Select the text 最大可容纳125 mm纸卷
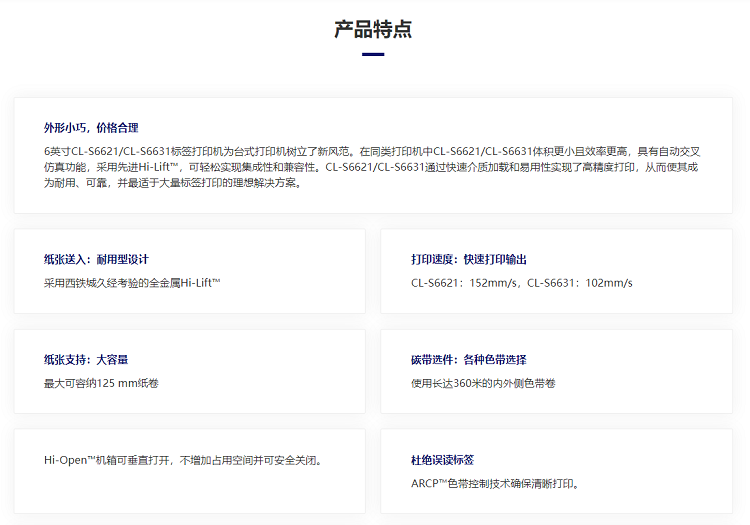Screen dimensions: 750x525 tap(101, 383)
